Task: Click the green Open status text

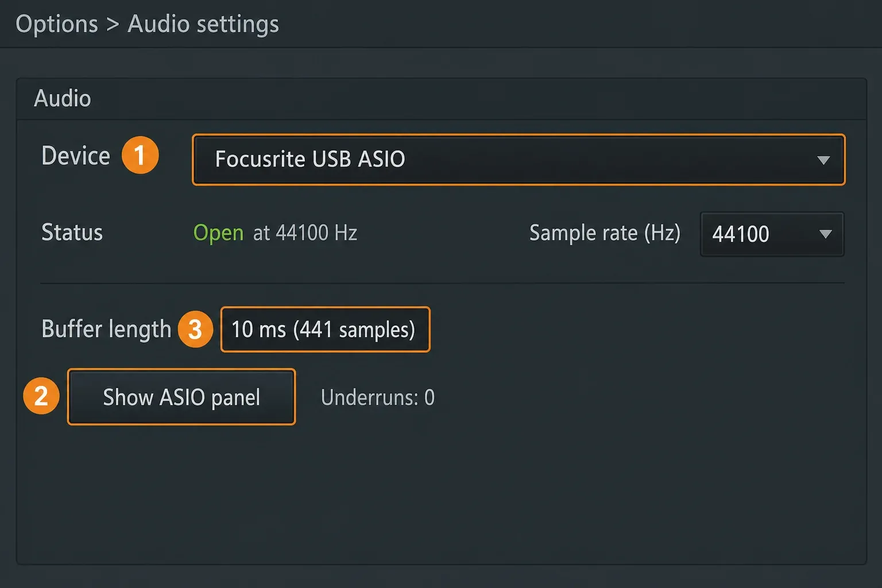Action: 218,233
